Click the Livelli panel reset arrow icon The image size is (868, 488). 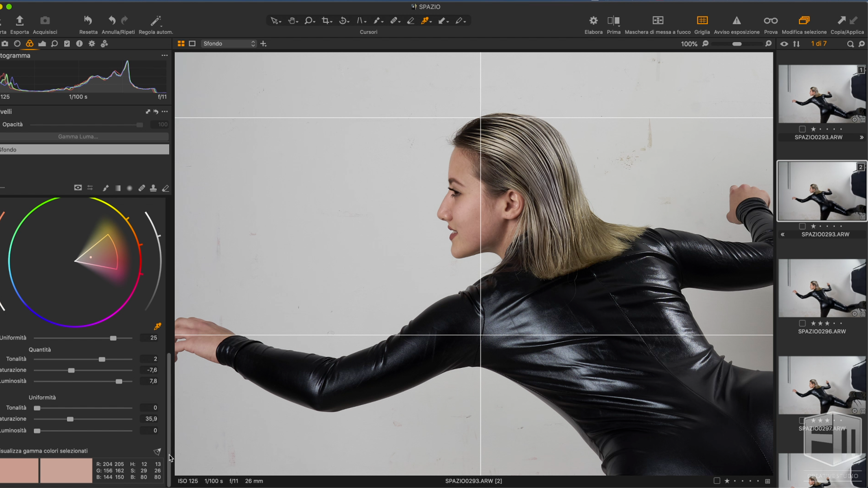156,111
